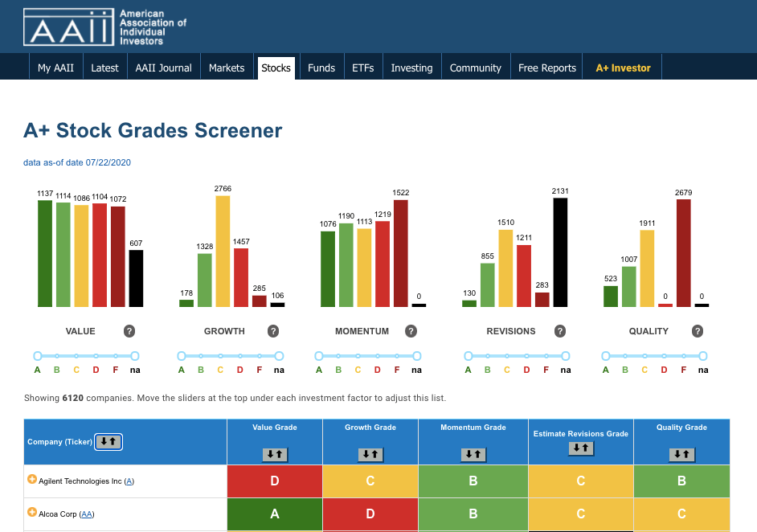The width and height of the screenshot is (757, 532).
Task: Open the GROWTH help question mark icon
Action: coord(273,331)
